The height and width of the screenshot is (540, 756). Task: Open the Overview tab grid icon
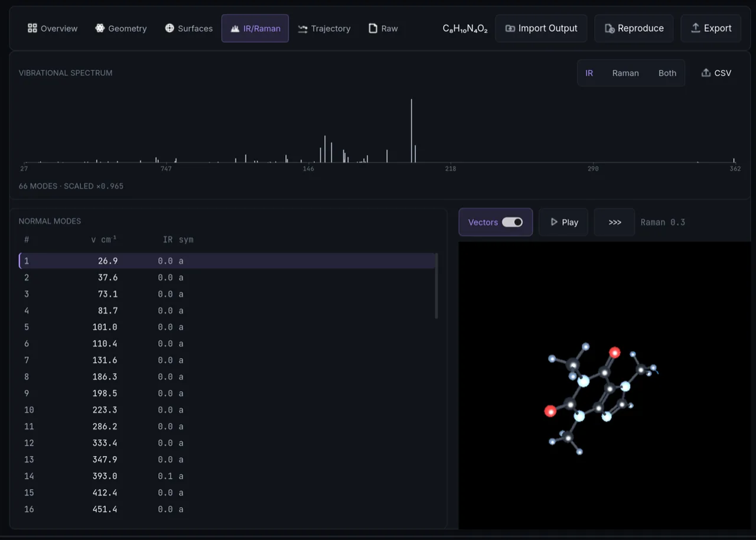32,28
